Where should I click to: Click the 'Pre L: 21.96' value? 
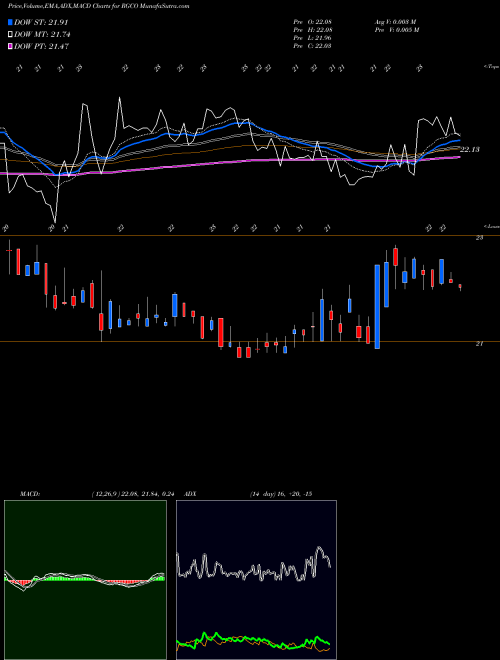coord(312,38)
